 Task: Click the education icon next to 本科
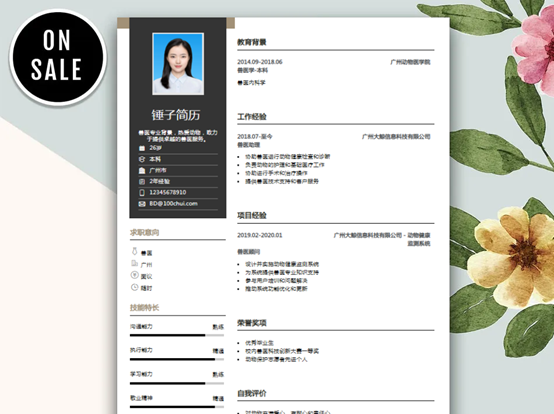142,159
